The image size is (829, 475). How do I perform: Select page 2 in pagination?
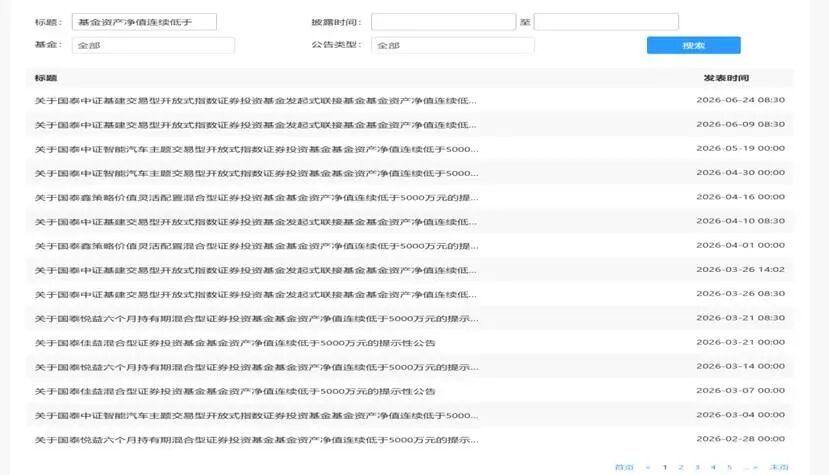[681, 467]
